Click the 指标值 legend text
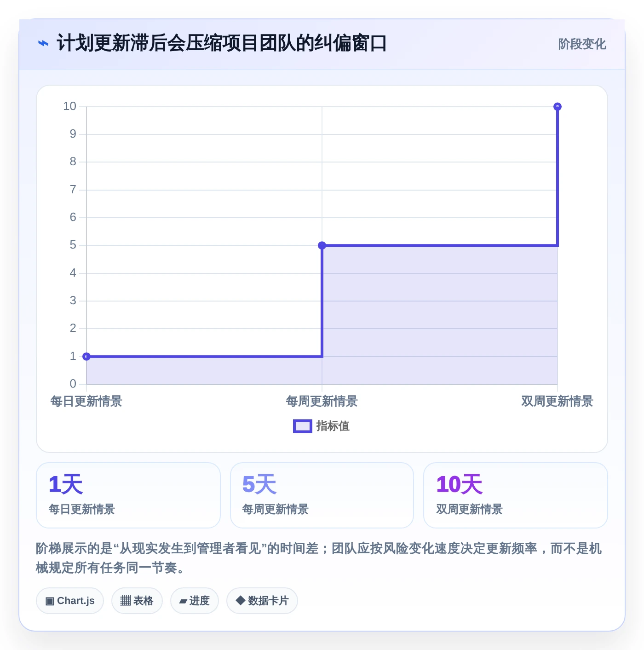Image resolution: width=644 pixels, height=650 pixels. coord(333,426)
